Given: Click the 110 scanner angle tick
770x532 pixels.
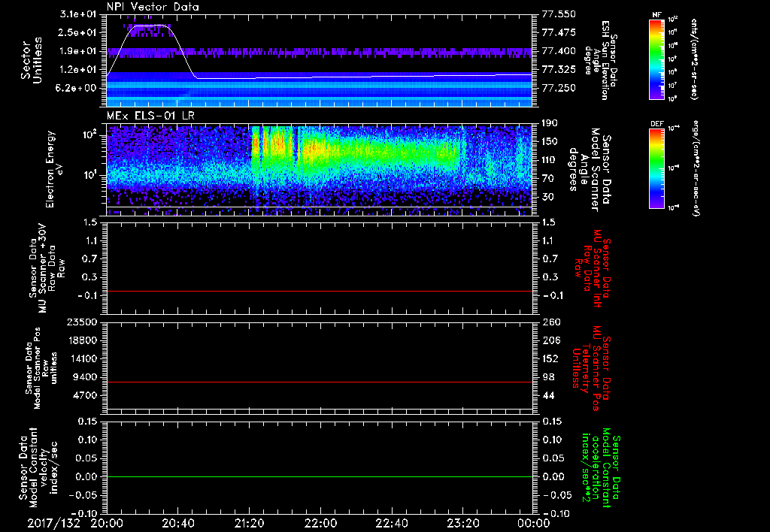Looking at the screenshot, I should (x=550, y=160).
